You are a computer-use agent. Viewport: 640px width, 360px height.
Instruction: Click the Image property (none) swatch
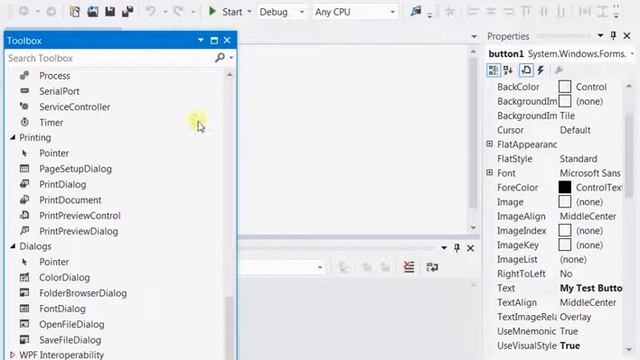(565, 202)
